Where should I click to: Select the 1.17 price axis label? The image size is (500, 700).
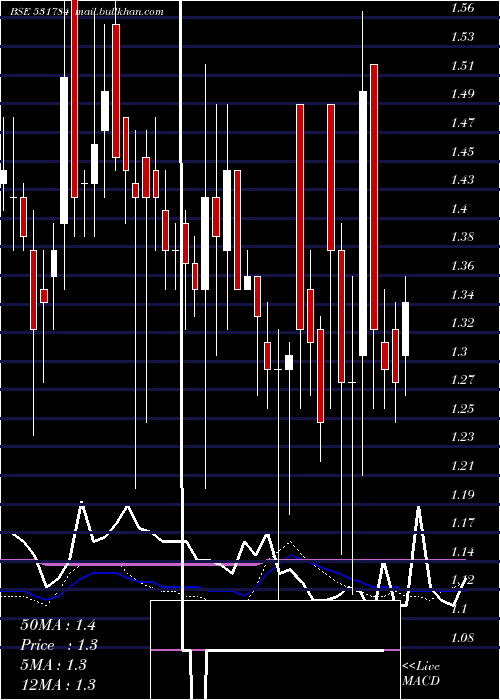point(462,522)
